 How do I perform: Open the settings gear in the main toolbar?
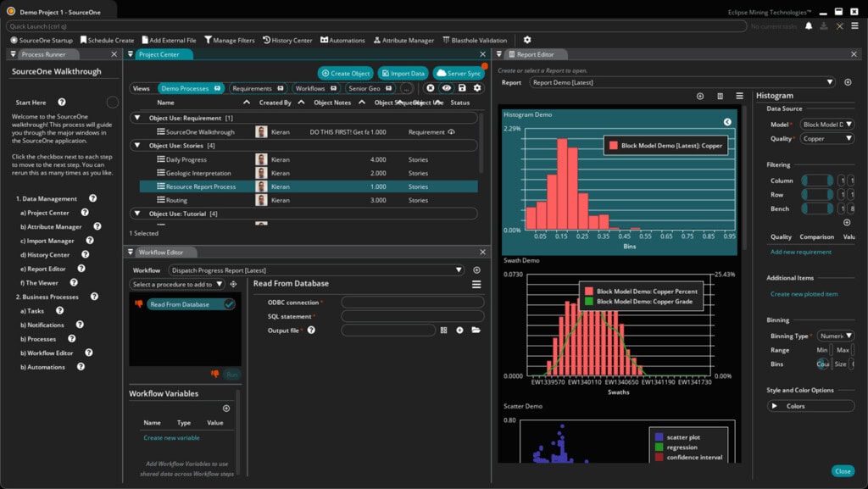527,40
